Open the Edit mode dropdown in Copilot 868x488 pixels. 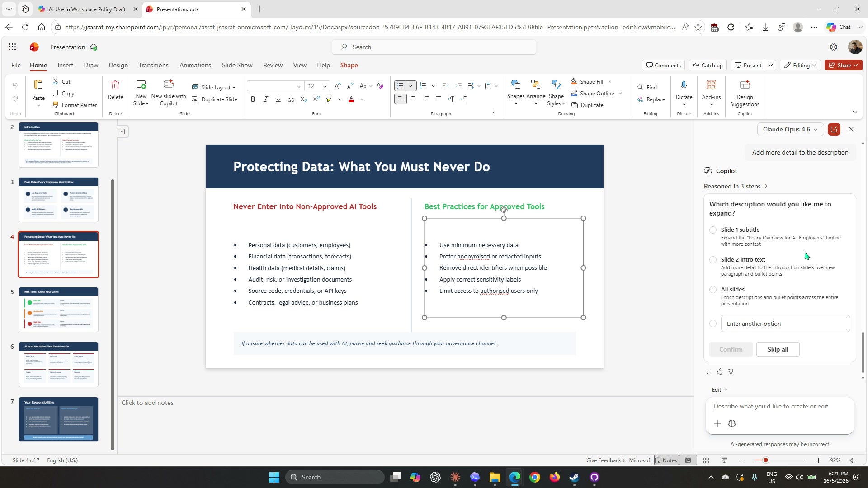click(x=720, y=390)
